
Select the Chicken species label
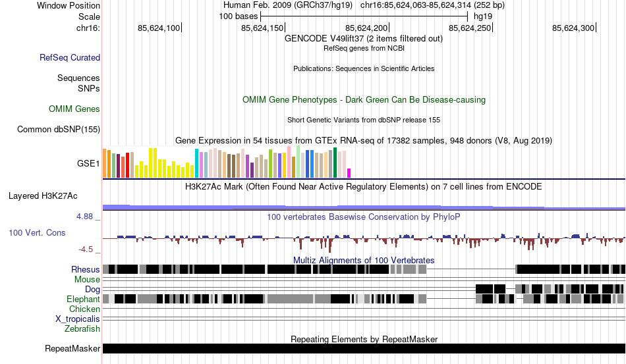84,309
